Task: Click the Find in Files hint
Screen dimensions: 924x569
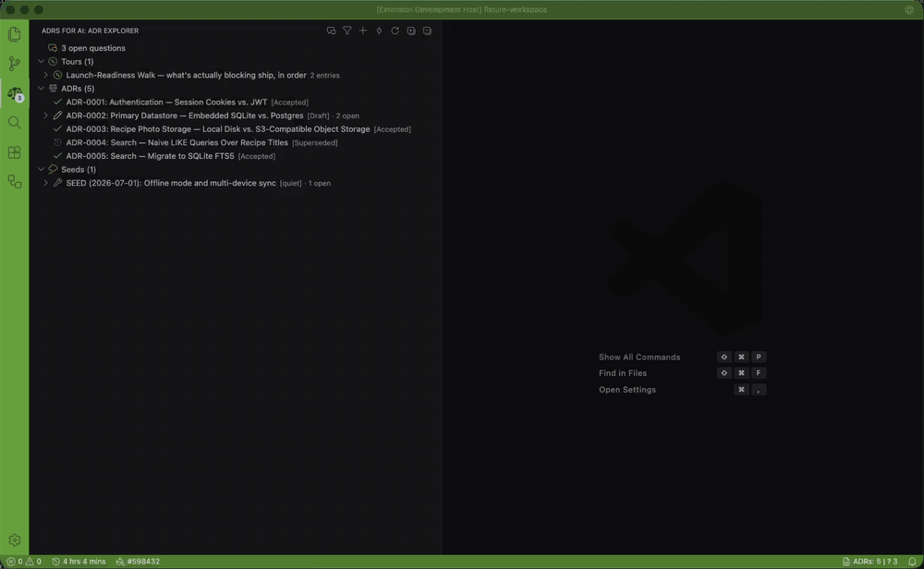Action: coord(623,373)
